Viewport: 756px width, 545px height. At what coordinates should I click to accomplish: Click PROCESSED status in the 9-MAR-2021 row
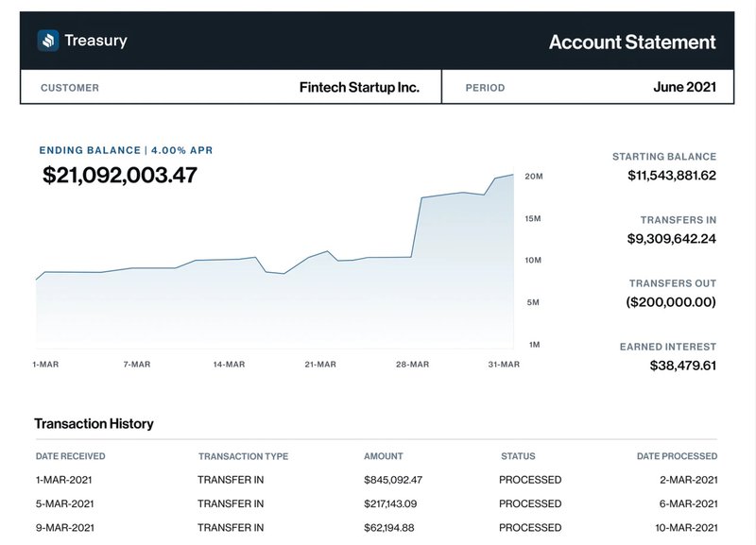[x=530, y=528]
